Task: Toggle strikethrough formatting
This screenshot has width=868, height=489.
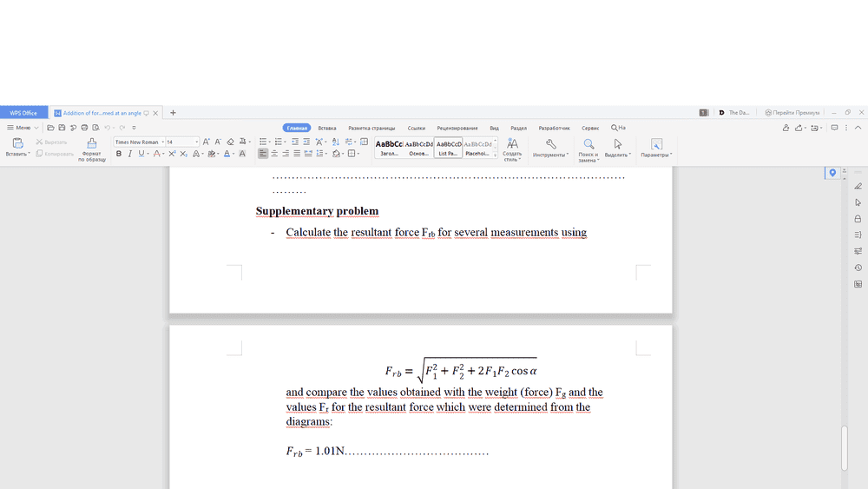Action: tap(156, 154)
